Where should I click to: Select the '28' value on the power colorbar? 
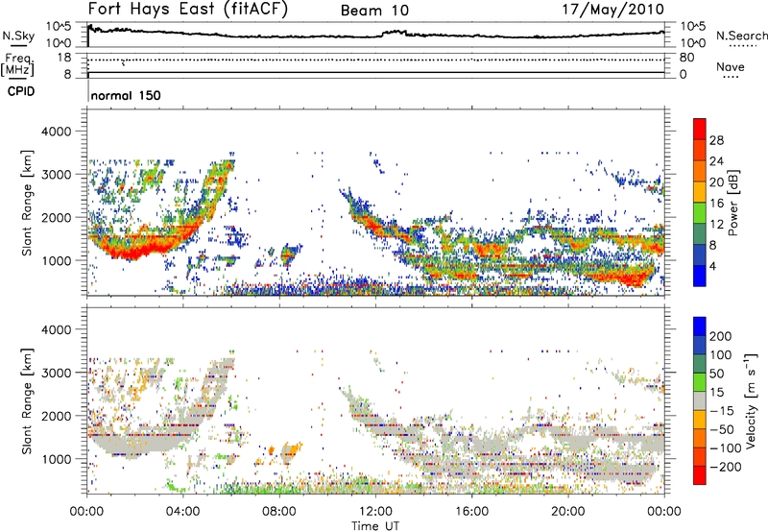[x=716, y=140]
